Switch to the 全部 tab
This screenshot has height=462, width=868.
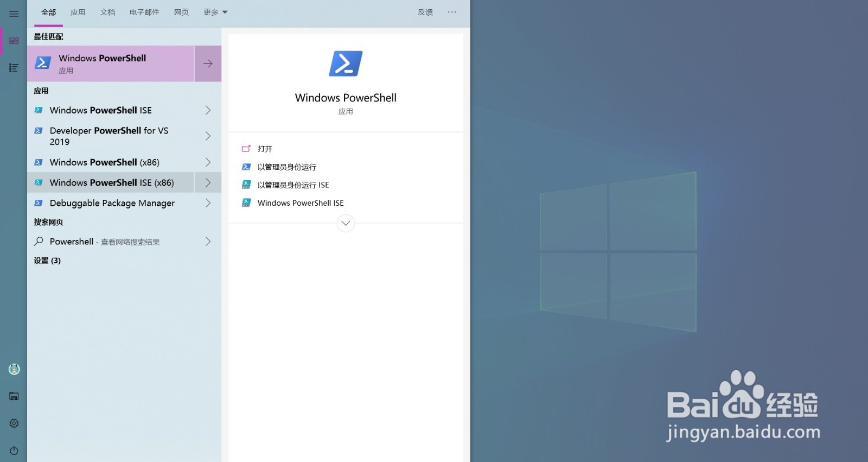click(49, 12)
